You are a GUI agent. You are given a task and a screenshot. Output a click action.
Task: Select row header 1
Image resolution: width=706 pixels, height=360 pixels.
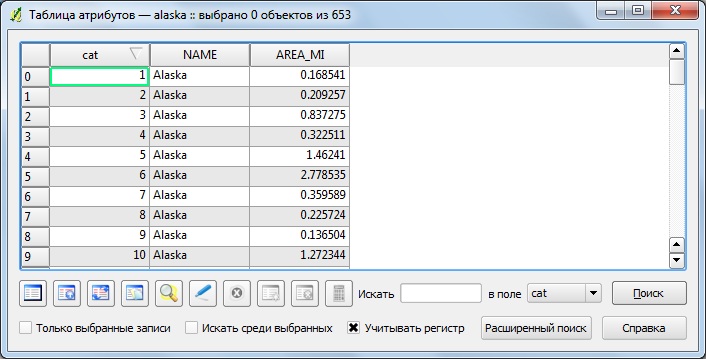tap(35, 96)
